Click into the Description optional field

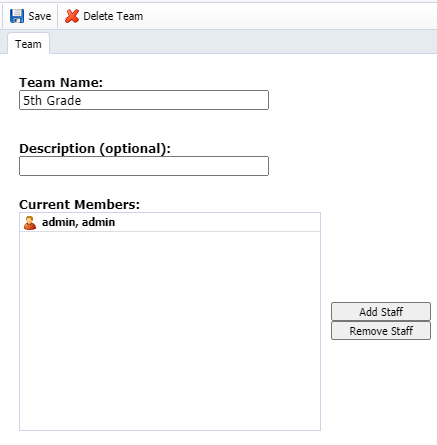(144, 166)
